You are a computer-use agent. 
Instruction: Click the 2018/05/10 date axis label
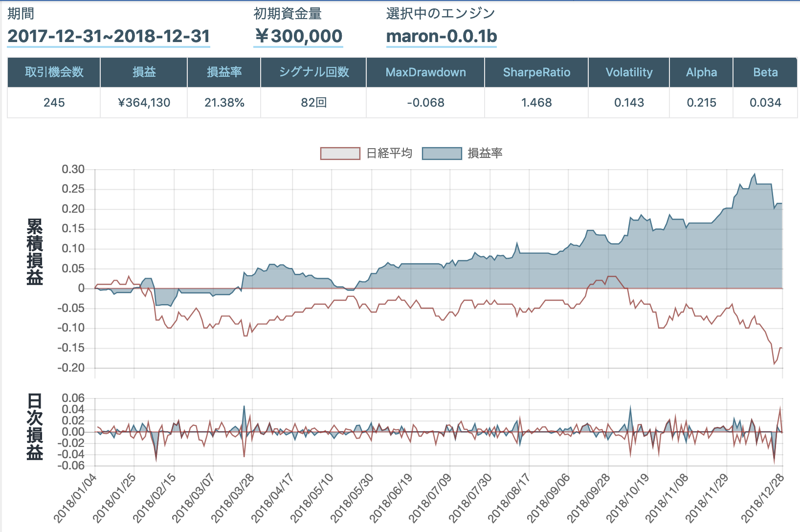311,498
